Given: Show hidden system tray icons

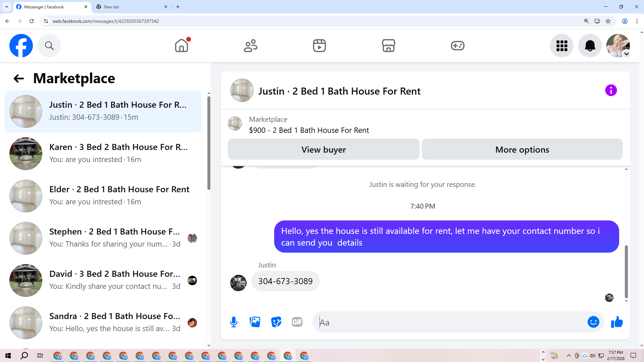Looking at the screenshot, I should (x=569, y=356).
